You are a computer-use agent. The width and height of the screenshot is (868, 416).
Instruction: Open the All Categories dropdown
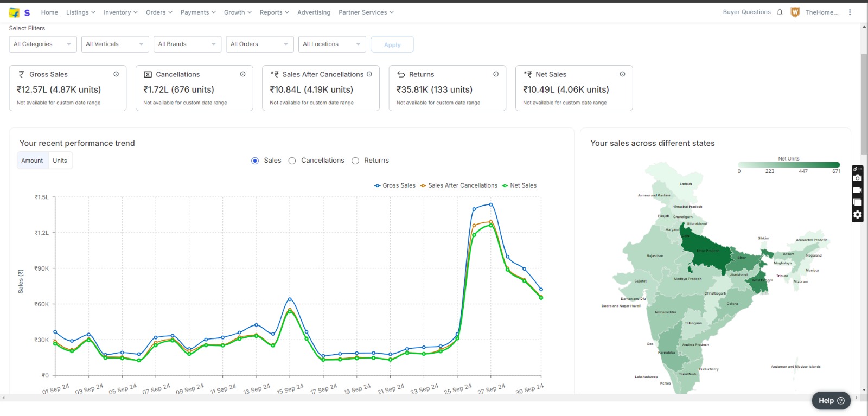(43, 44)
